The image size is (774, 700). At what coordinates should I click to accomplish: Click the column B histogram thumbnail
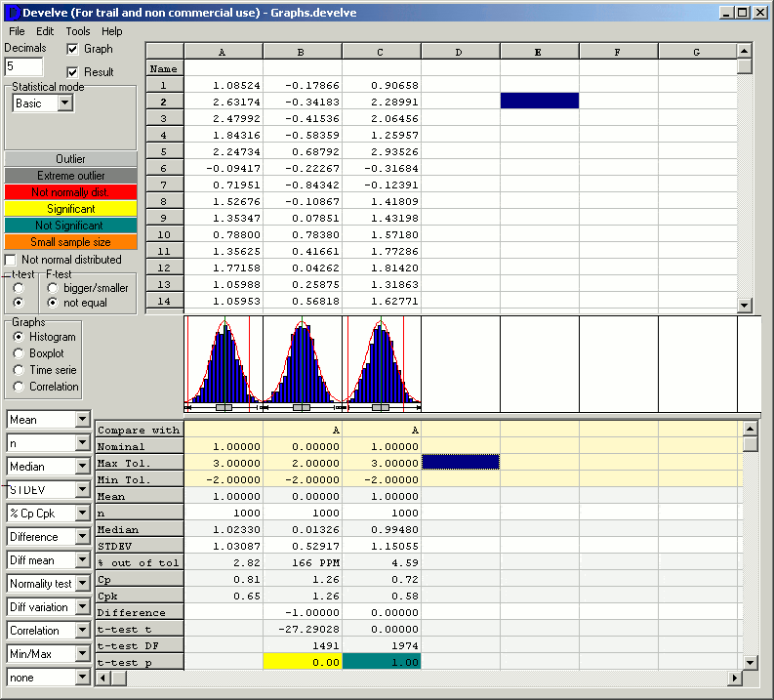click(x=303, y=362)
